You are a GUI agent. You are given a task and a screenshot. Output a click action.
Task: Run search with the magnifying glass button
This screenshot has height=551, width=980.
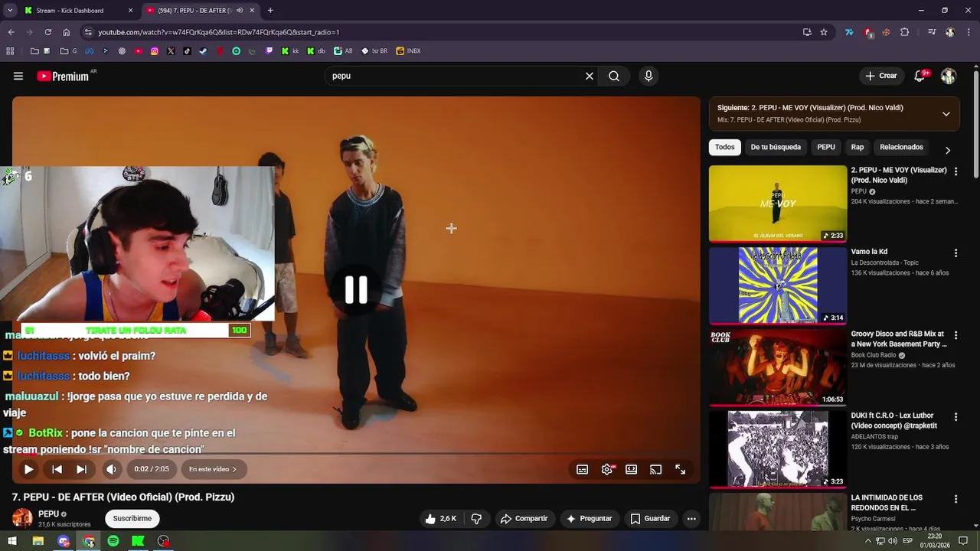pyautogui.click(x=614, y=76)
